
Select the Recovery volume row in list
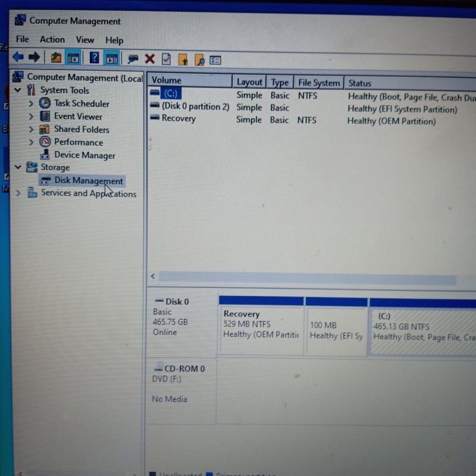pyautogui.click(x=178, y=118)
